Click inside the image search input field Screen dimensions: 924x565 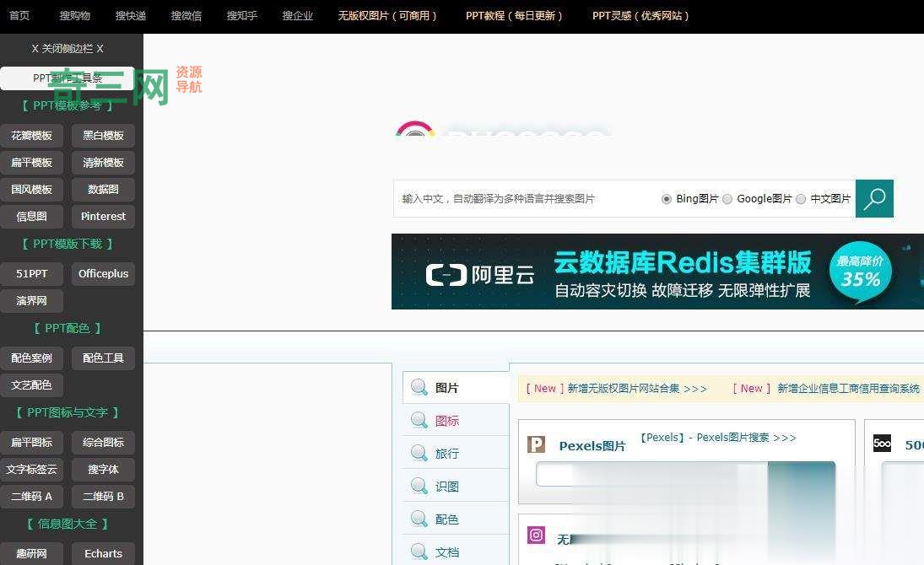tap(523, 199)
